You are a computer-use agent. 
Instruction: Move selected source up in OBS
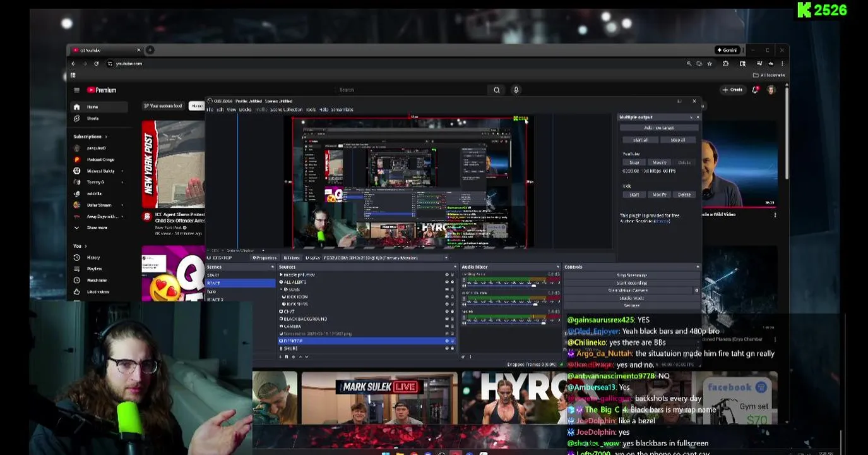[300, 356]
